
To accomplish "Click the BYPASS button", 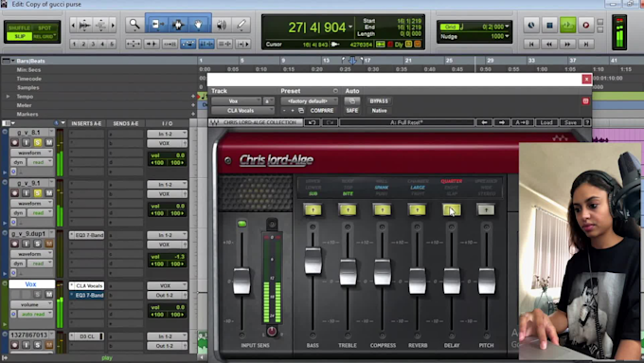I will point(379,100).
